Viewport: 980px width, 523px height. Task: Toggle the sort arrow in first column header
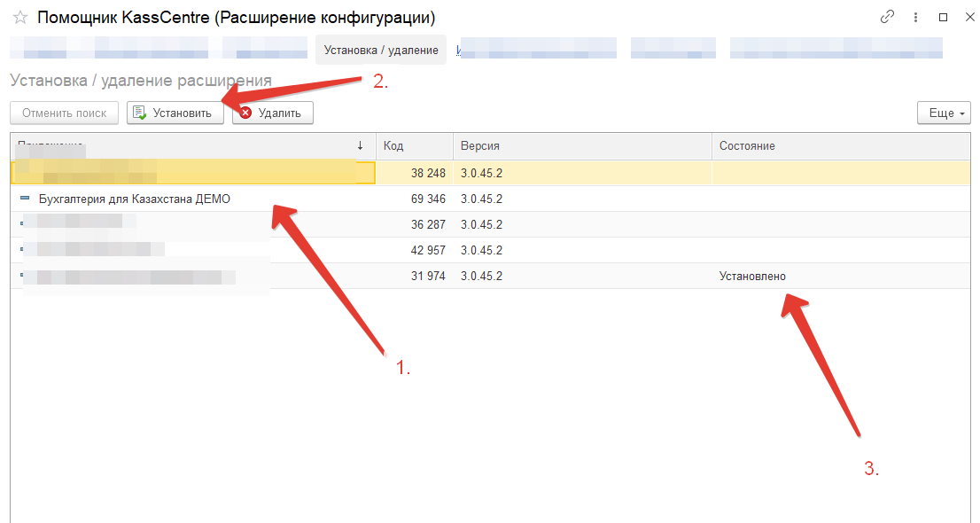point(360,145)
